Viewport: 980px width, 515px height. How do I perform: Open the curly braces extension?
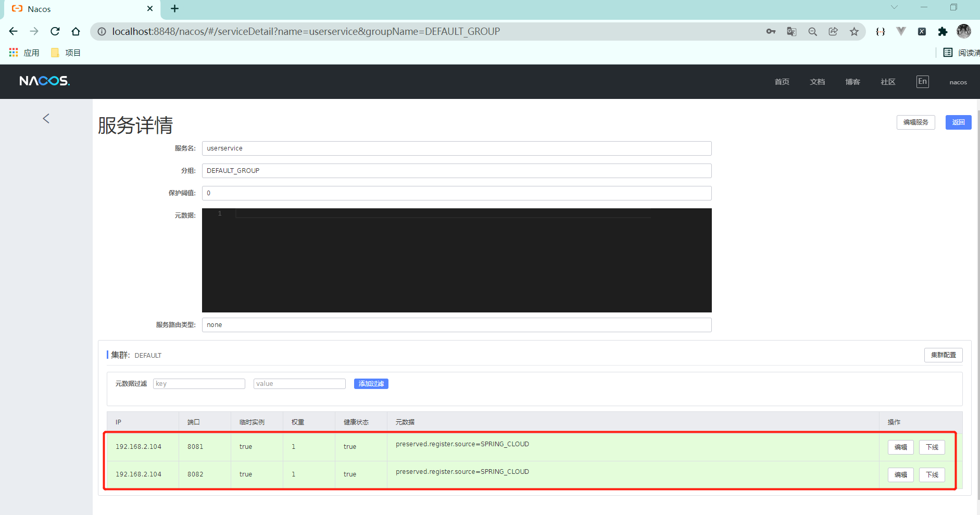point(881,32)
